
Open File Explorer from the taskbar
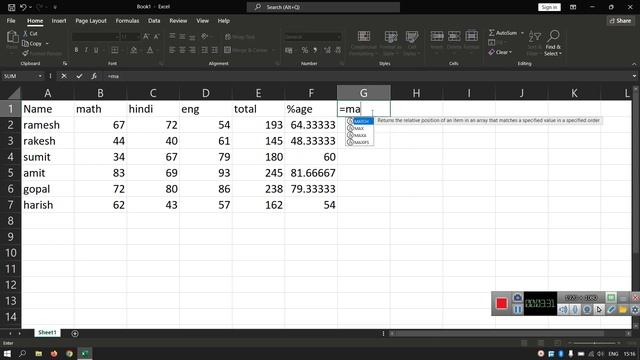coord(38,353)
